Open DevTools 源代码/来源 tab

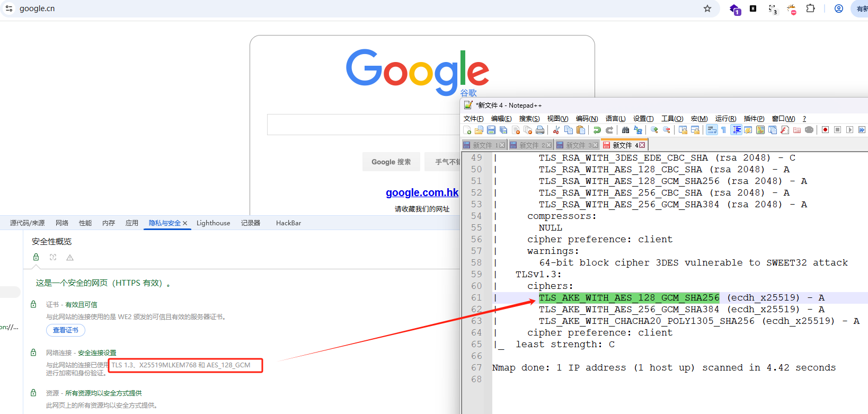coord(27,223)
